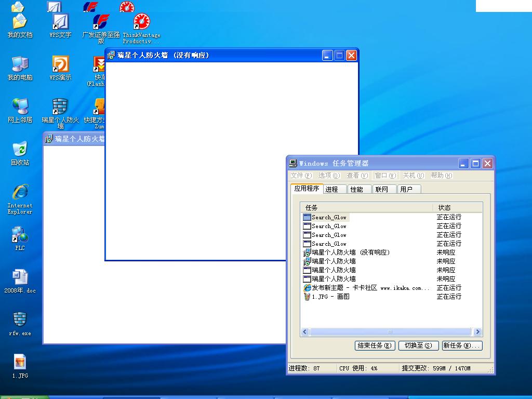Select the 发布新主题 - 卡卡社区 task row

point(392,288)
